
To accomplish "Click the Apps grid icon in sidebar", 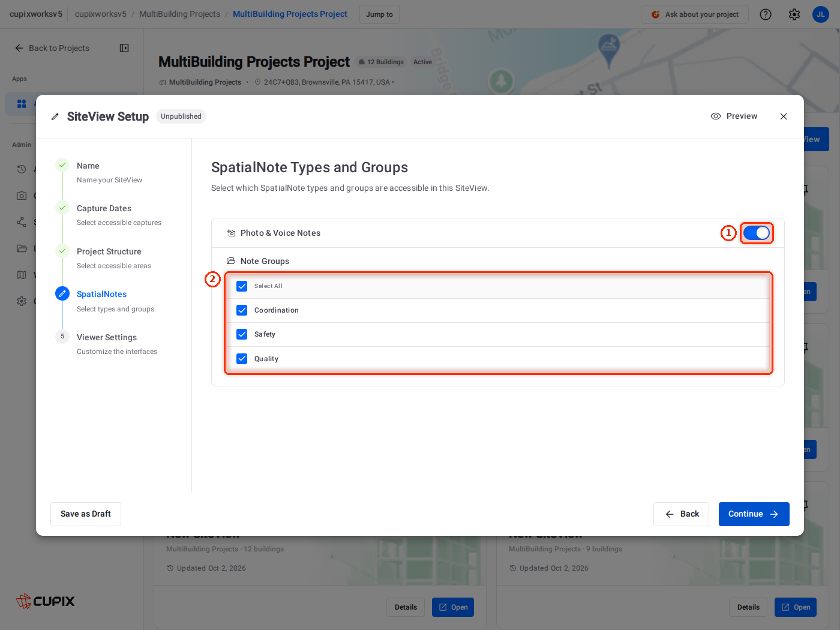I will click(22, 104).
